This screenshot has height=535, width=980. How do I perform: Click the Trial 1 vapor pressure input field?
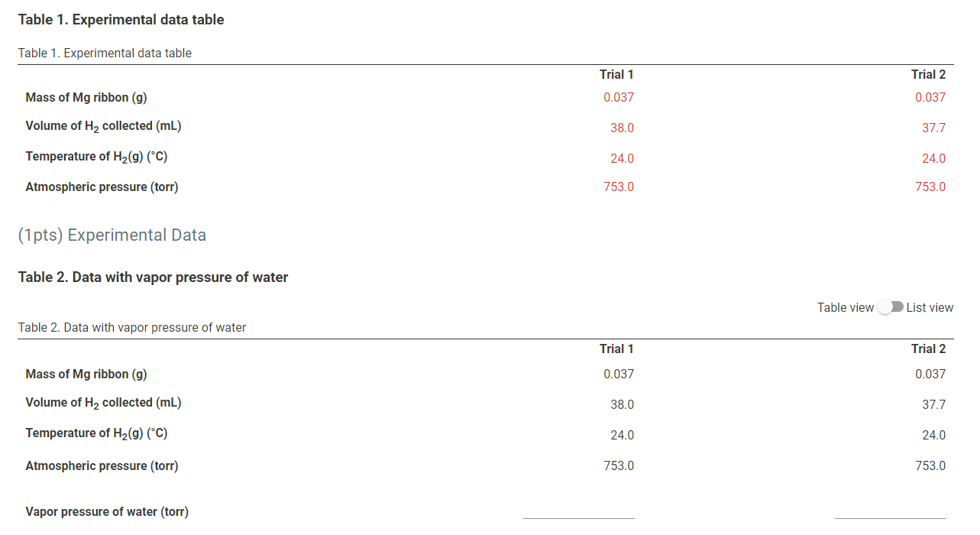578,514
